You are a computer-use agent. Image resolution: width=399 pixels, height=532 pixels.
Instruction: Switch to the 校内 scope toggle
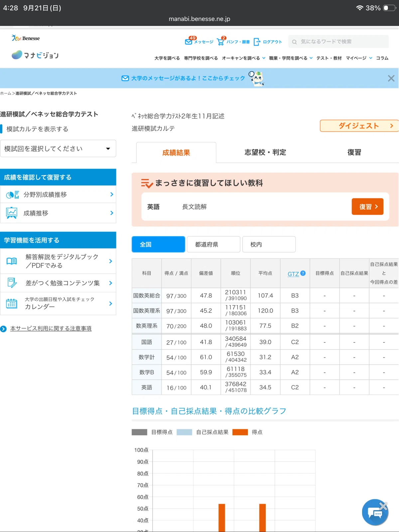click(269, 244)
